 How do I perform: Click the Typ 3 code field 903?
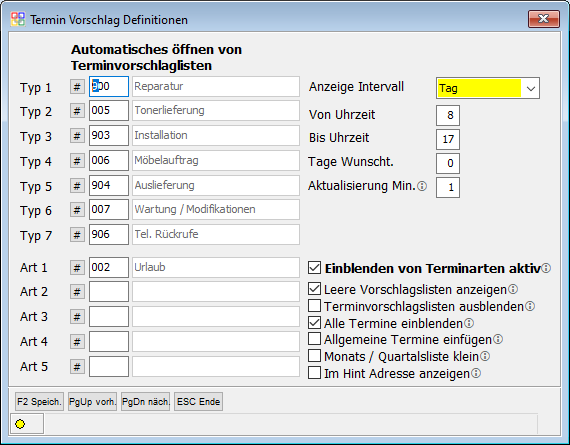[109, 136]
